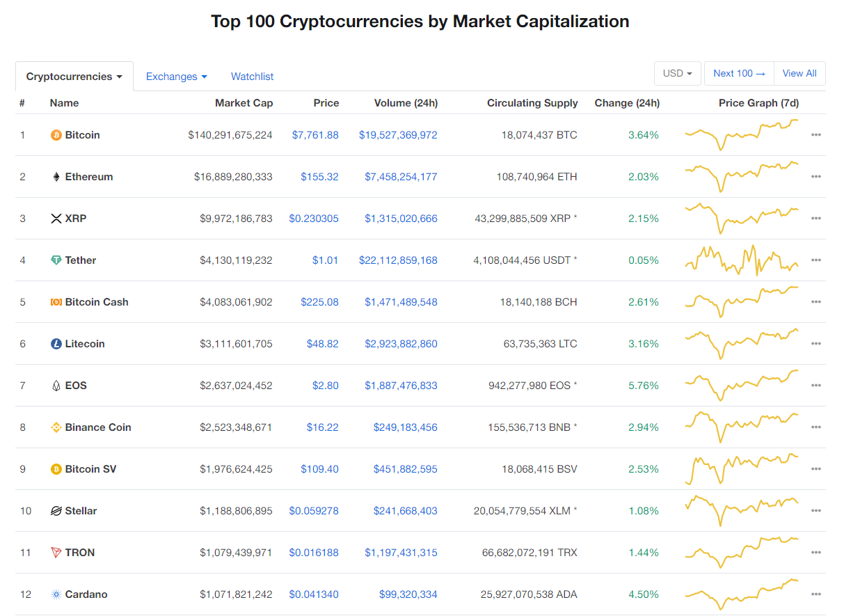
Task: Open the Binance Coin name link
Action: [x=98, y=427]
